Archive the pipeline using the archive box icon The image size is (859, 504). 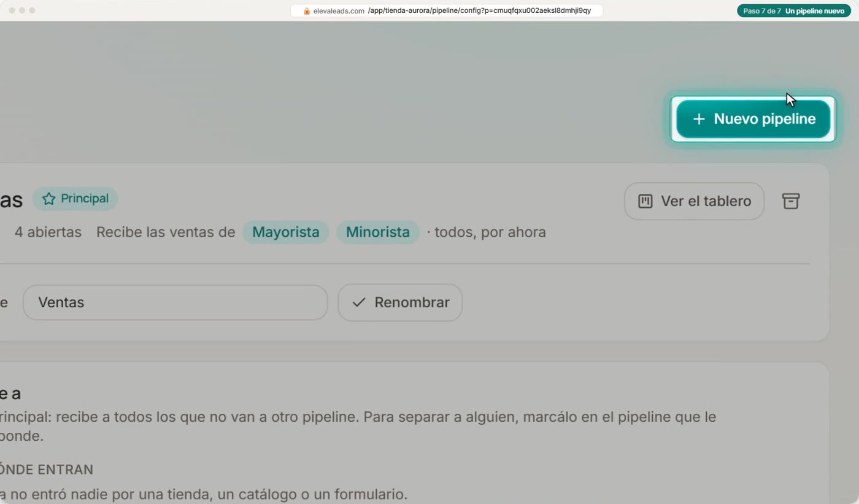(x=791, y=201)
